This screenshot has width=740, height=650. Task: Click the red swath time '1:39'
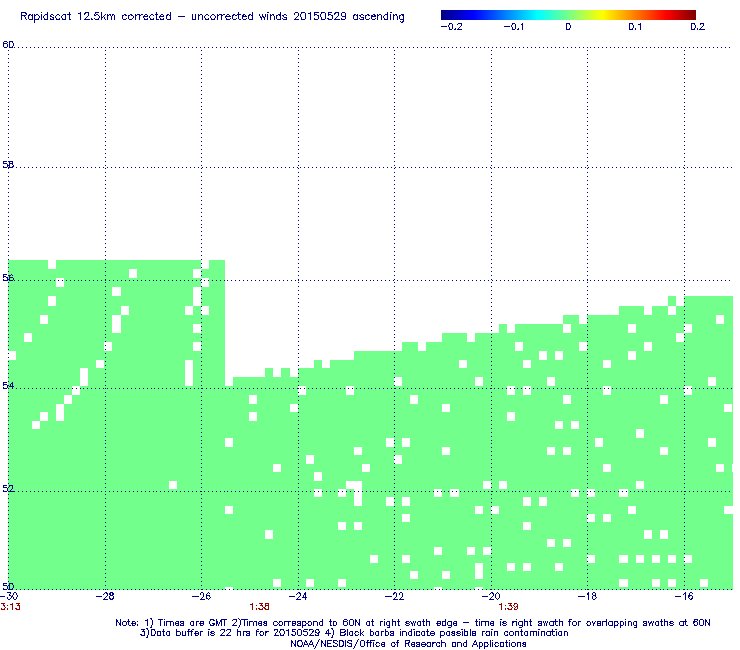(x=508, y=607)
